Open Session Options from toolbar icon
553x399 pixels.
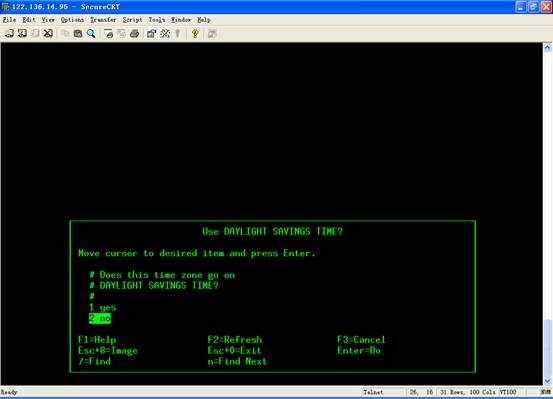(x=151, y=34)
